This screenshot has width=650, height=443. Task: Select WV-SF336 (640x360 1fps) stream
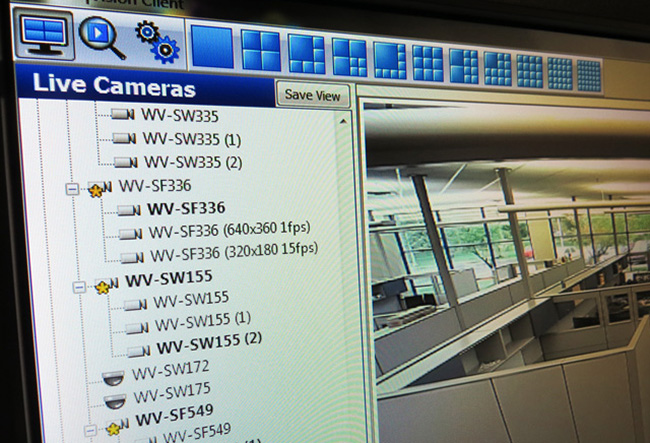230,230
